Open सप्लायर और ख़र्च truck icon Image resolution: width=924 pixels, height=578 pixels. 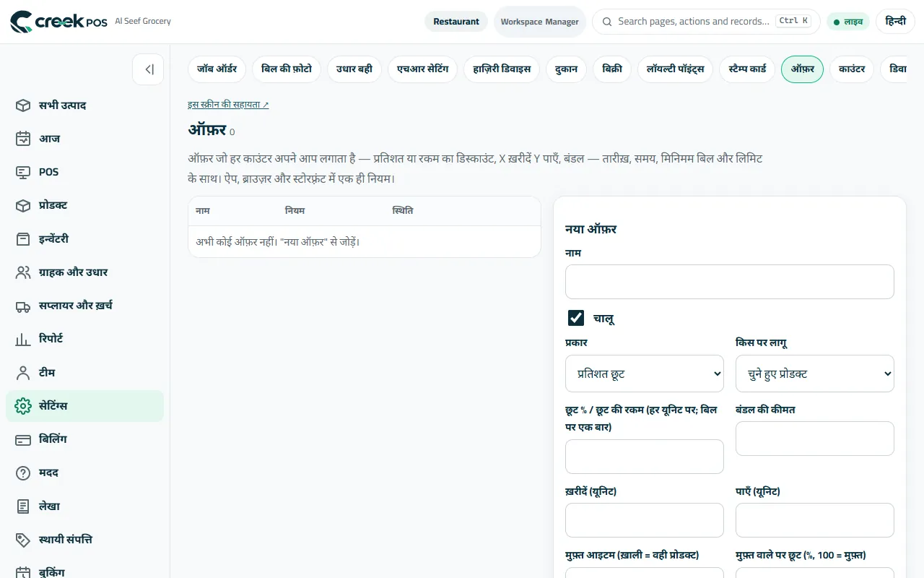23,306
